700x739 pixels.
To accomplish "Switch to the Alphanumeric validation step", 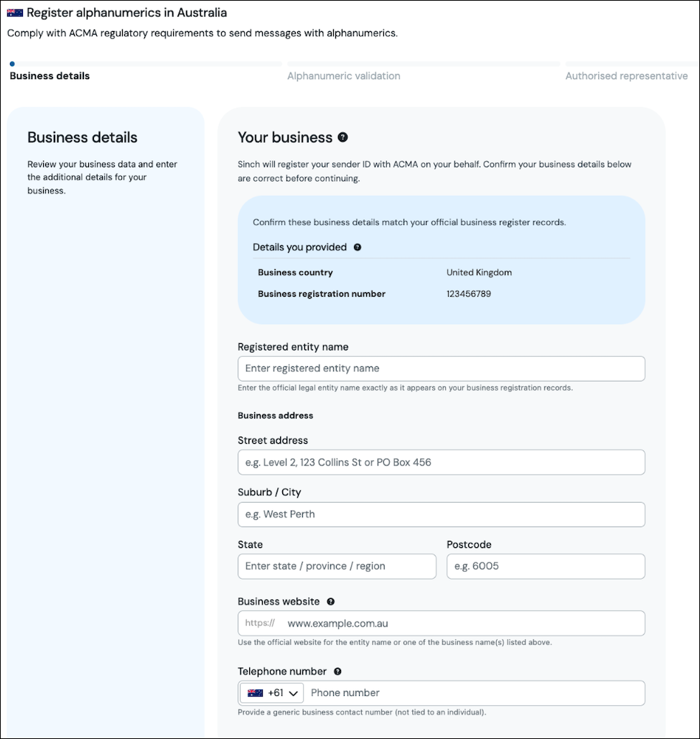I will click(x=344, y=76).
